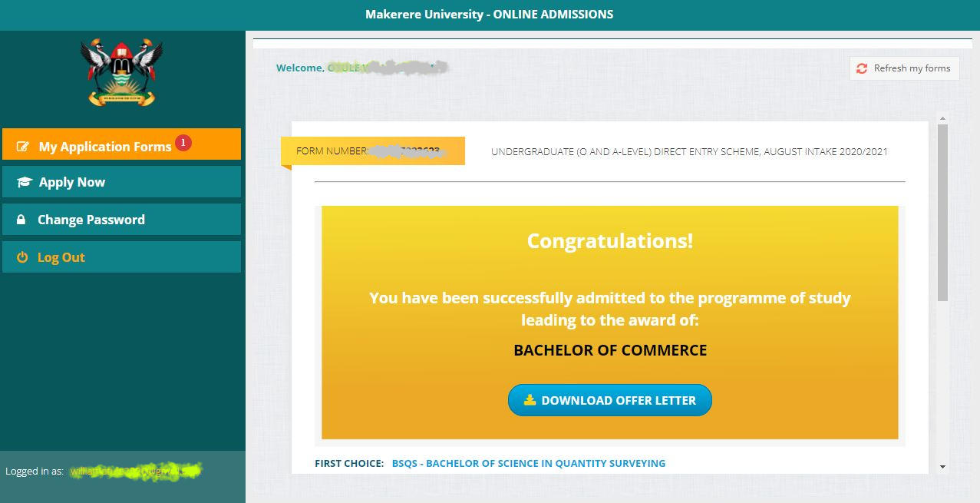The height and width of the screenshot is (503, 980).
Task: Click the Makerere University crest logo
Action: 121,72
